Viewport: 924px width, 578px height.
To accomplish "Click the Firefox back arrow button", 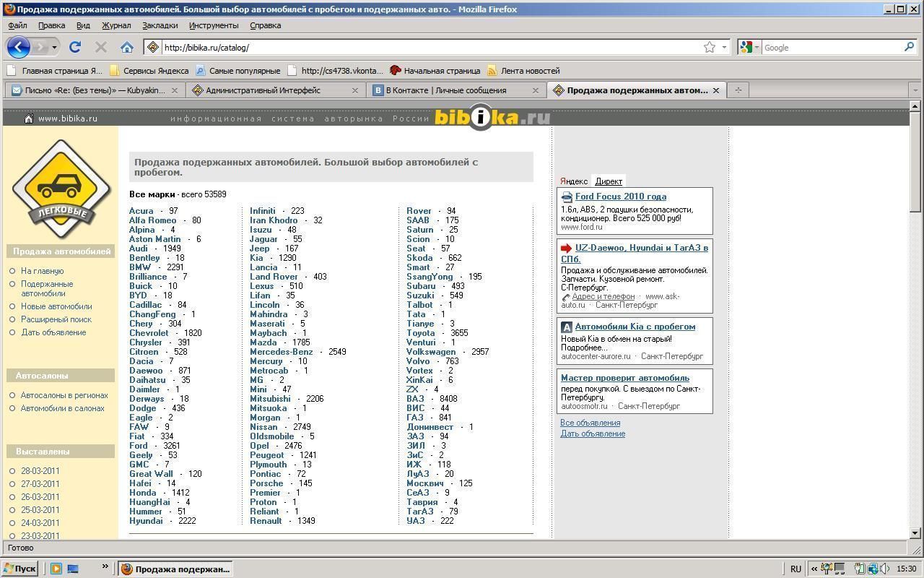I will pyautogui.click(x=18, y=48).
